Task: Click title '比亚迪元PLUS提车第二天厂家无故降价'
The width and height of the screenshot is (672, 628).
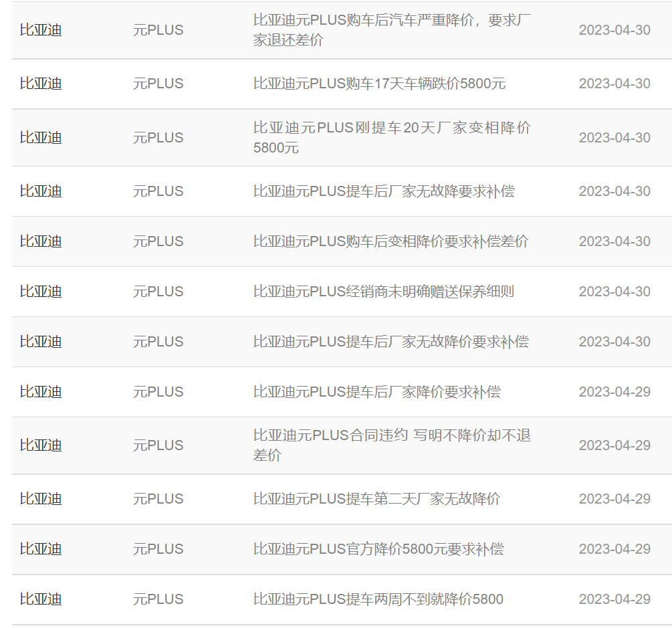Action: [376, 499]
